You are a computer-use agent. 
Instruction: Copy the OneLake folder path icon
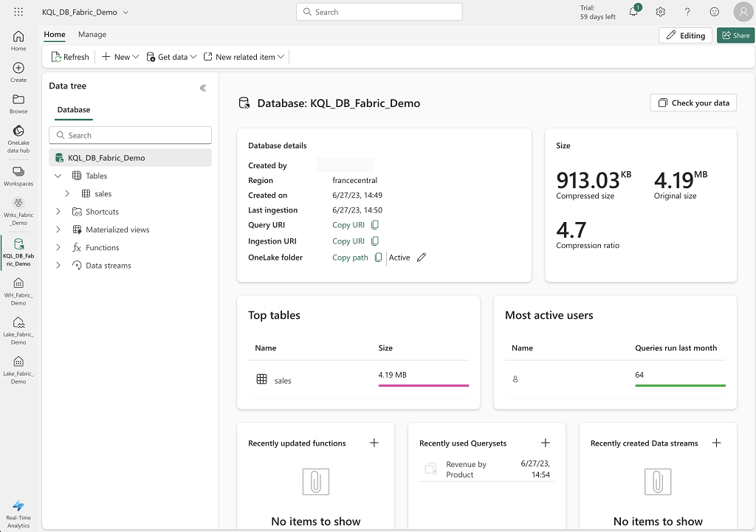pos(379,258)
